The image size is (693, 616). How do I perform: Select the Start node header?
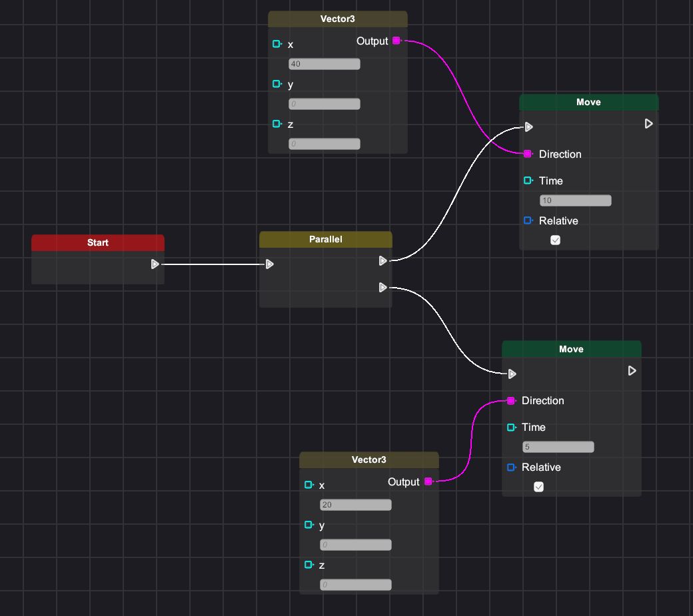(x=97, y=242)
